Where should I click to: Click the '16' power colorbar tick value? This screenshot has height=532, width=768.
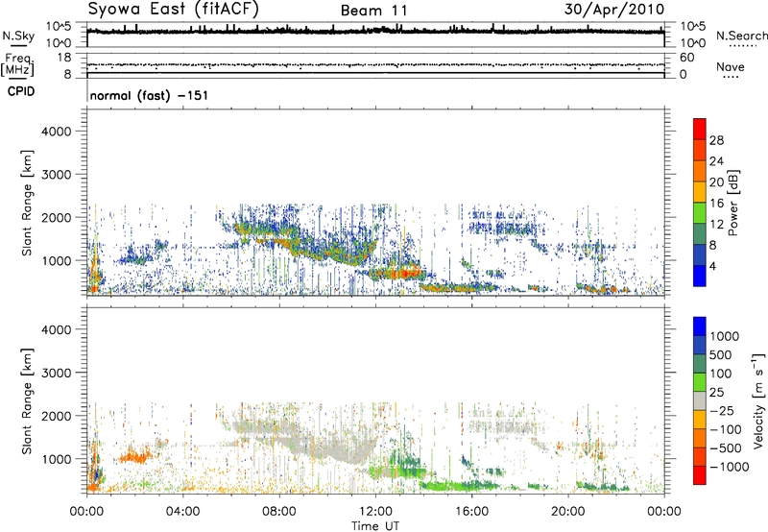(716, 204)
